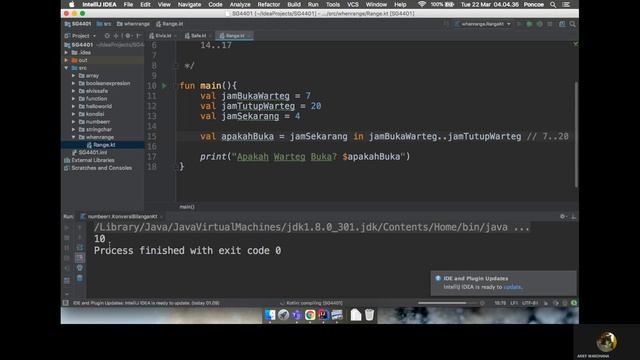Open the Refactor menu
640x360 pixels.
269,4
